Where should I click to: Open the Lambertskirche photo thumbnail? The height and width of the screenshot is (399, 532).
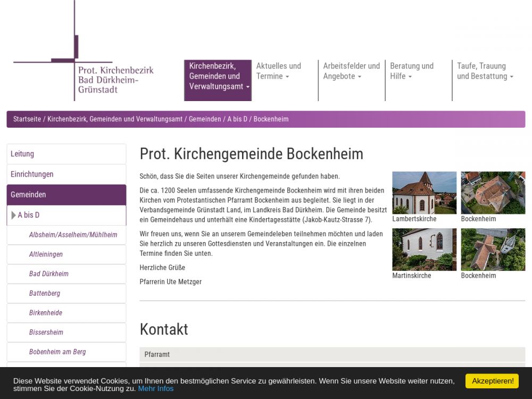(x=424, y=193)
